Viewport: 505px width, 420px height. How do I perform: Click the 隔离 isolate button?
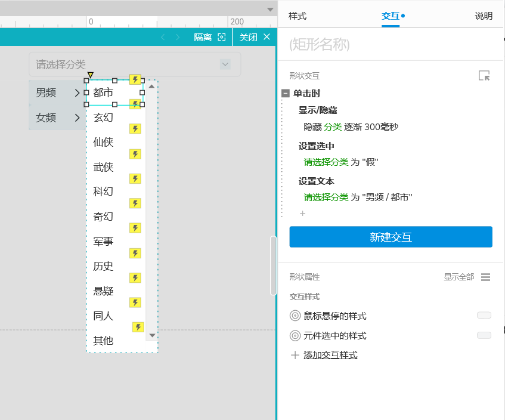click(x=203, y=38)
